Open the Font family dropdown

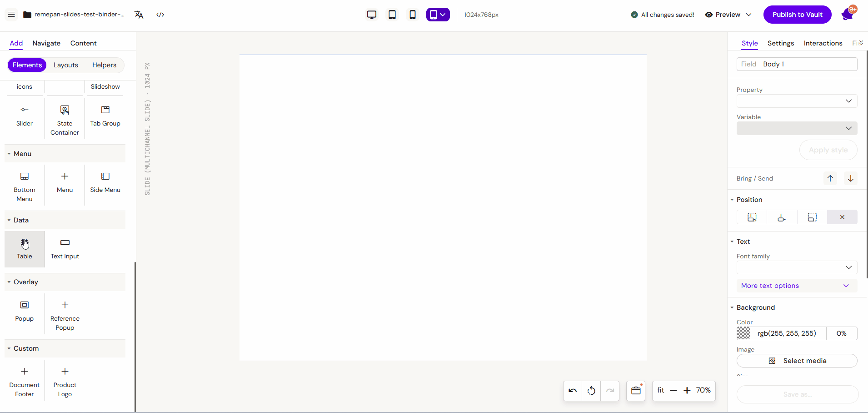pyautogui.click(x=797, y=267)
